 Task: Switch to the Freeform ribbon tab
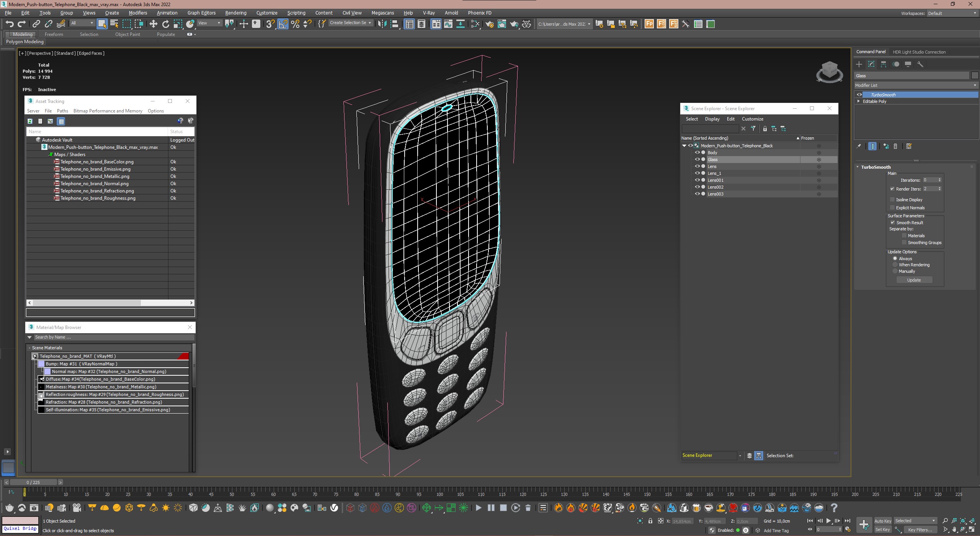pyautogui.click(x=54, y=34)
